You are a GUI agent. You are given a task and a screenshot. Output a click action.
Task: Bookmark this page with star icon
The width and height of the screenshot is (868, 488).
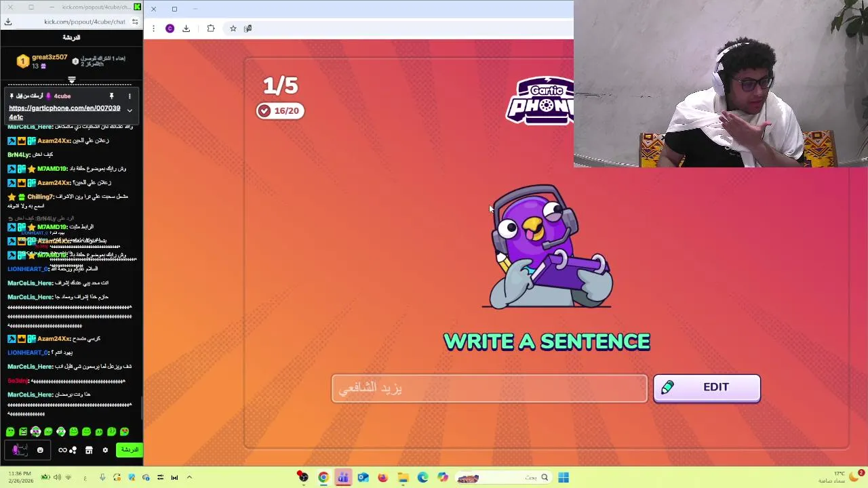coord(233,28)
